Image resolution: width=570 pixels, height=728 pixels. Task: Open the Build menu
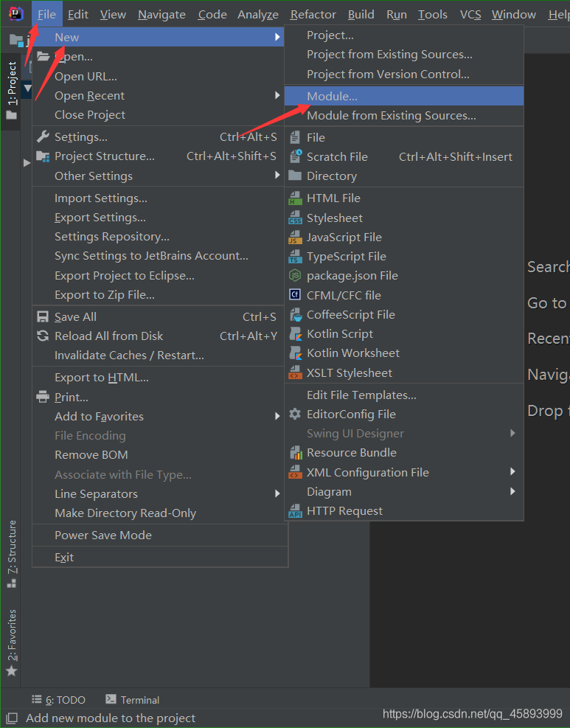[361, 15]
